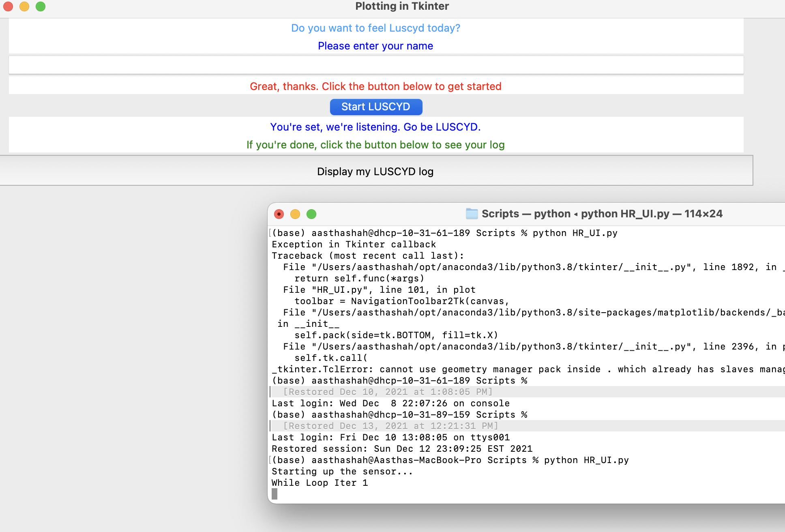Viewport: 785px width, 532px height.
Task: Click the green 'If you're done' text
Action: (375, 145)
